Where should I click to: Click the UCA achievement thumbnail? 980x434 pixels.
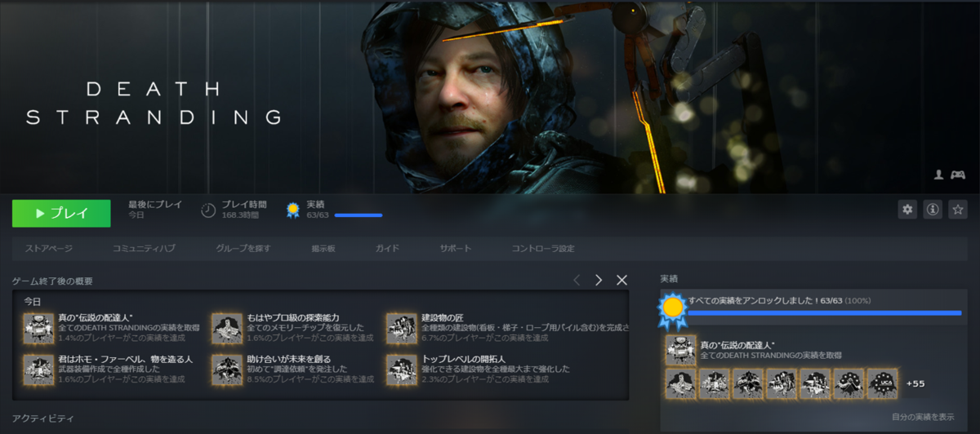[x=882, y=383]
